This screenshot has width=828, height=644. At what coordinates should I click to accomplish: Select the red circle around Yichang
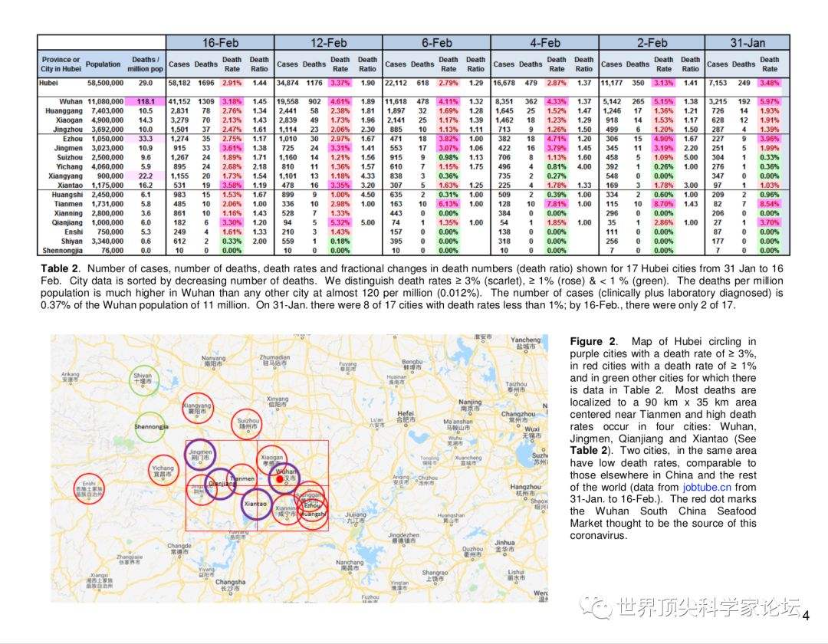[x=163, y=468]
